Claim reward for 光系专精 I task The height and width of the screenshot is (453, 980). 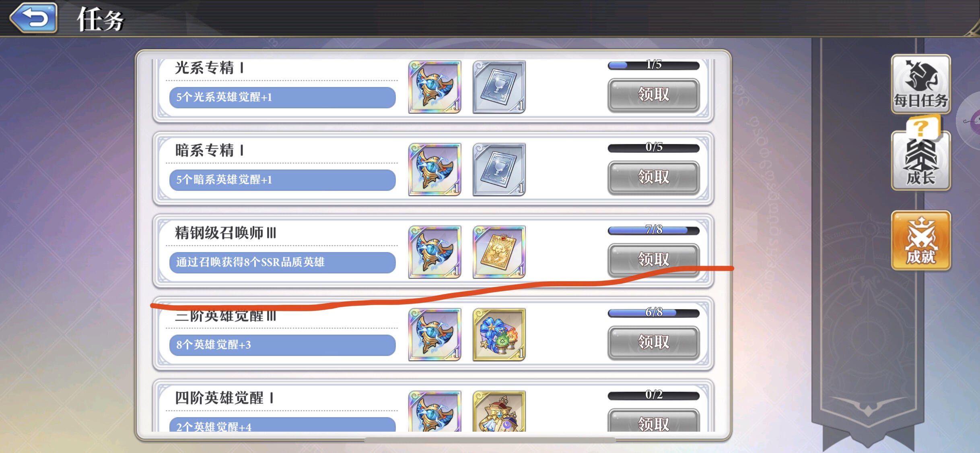pyautogui.click(x=653, y=95)
